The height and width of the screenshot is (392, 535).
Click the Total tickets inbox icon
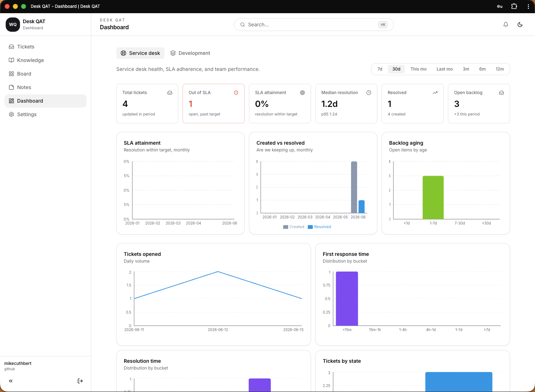tap(170, 93)
